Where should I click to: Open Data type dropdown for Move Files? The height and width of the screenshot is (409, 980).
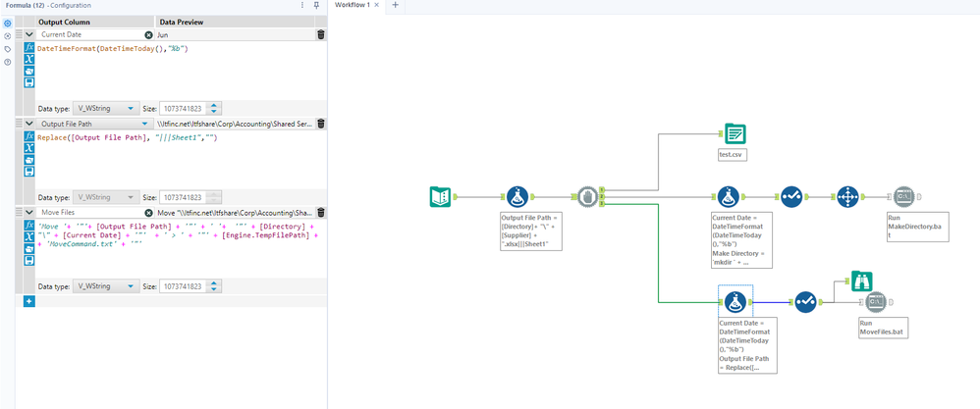[x=106, y=286]
